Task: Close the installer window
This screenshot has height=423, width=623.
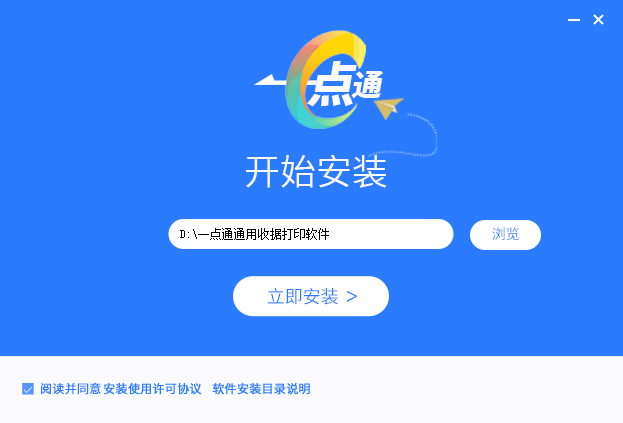Action: (x=598, y=19)
